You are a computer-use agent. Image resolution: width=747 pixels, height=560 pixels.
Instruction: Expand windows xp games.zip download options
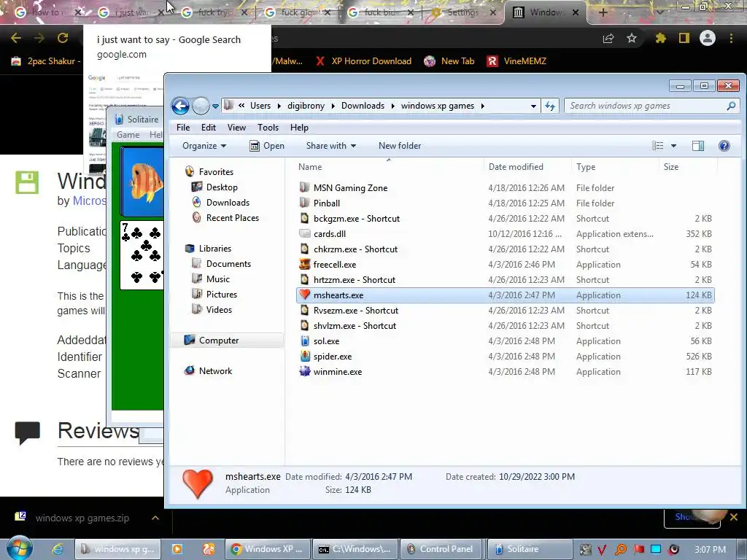click(155, 518)
